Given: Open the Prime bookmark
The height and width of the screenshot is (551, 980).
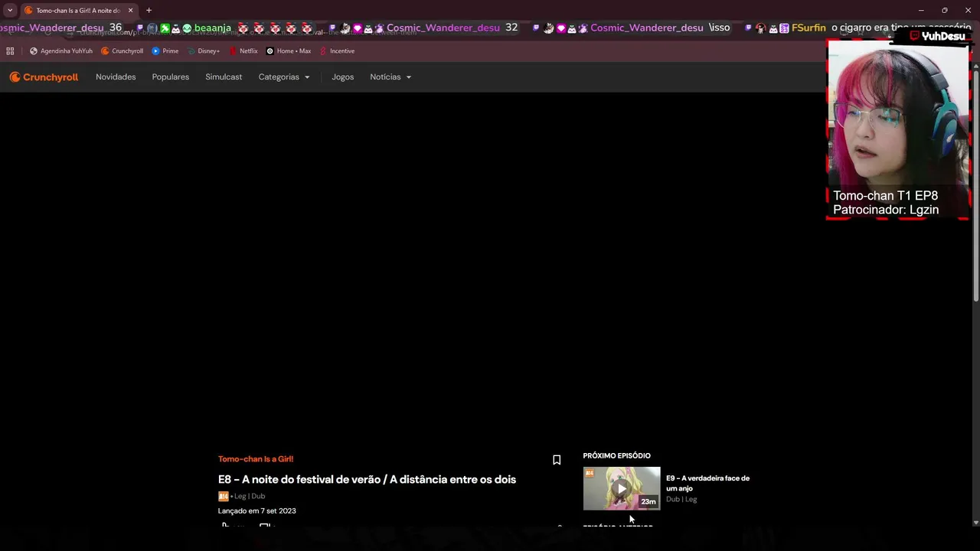Looking at the screenshot, I should point(165,51).
